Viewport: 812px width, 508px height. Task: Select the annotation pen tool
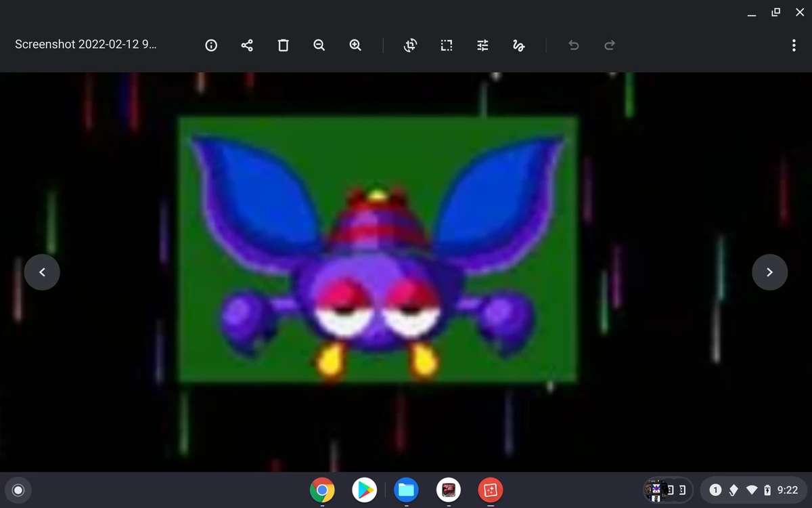[x=518, y=45]
